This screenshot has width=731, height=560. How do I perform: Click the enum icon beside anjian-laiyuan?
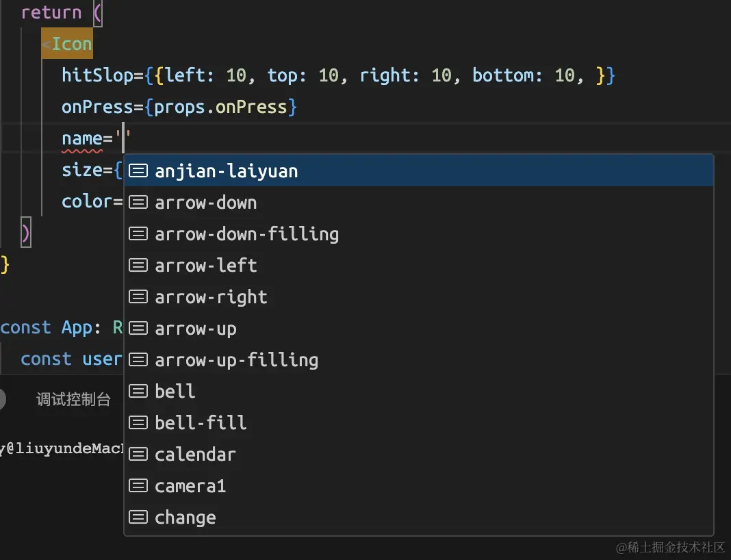(138, 171)
